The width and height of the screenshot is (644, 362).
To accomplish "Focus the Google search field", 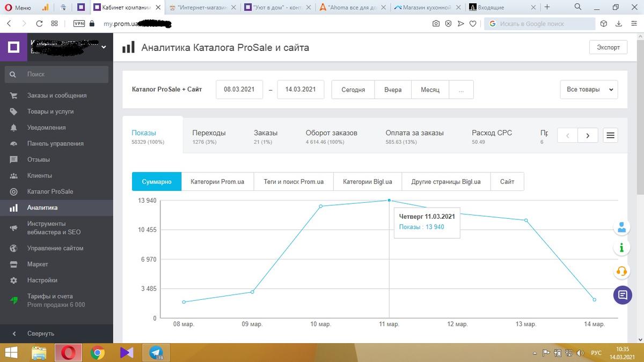I will 539,24.
